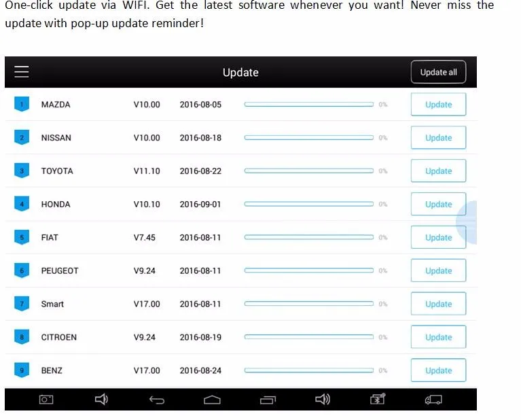This screenshot has width=521, height=420.
Task: Click the MAZDA download progress bar
Action: (x=309, y=105)
